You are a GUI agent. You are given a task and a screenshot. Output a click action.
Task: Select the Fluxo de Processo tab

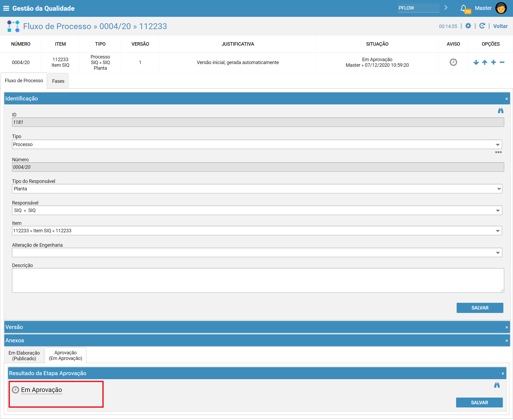24,81
